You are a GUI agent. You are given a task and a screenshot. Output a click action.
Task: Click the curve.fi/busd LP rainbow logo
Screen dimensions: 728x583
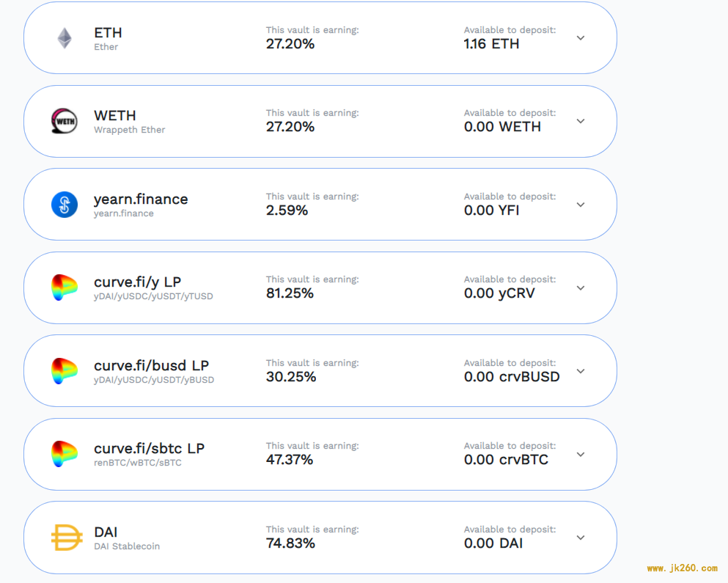click(x=64, y=371)
